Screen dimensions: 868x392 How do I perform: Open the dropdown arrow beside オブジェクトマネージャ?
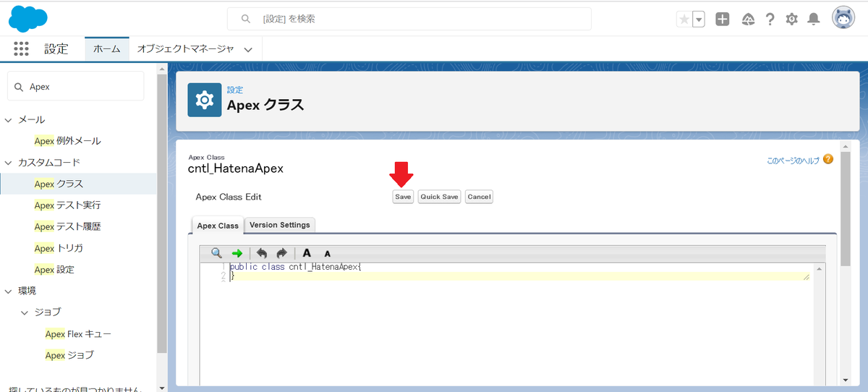(248, 50)
